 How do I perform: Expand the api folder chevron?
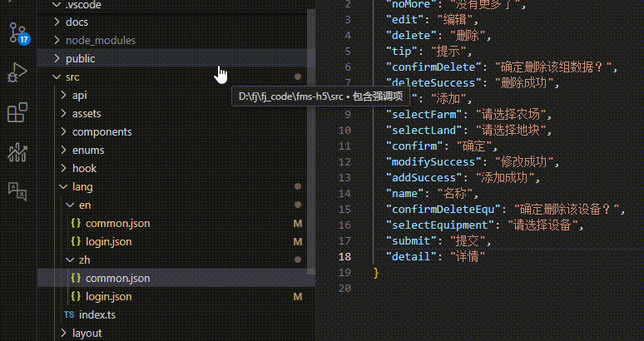pyautogui.click(x=64, y=95)
